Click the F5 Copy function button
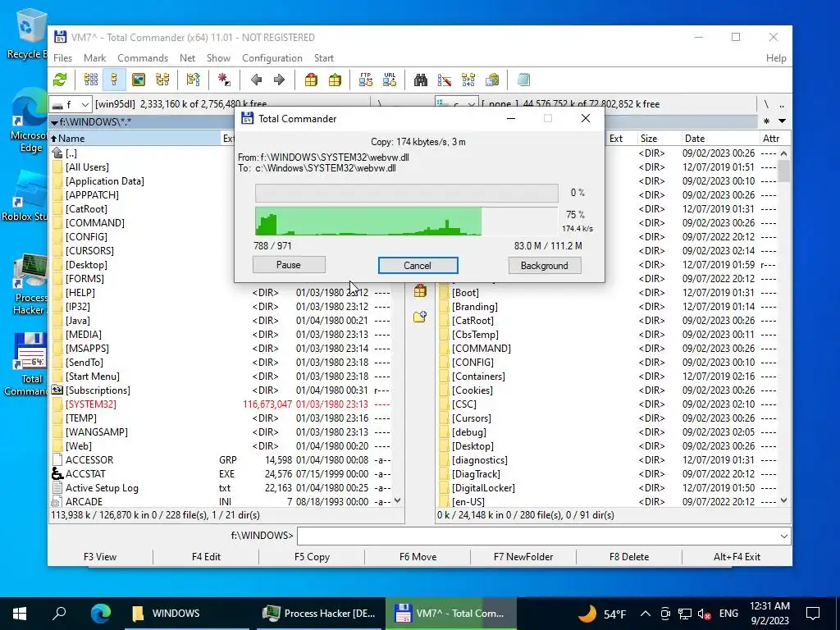Viewport: 840px width, 630px height. click(312, 557)
